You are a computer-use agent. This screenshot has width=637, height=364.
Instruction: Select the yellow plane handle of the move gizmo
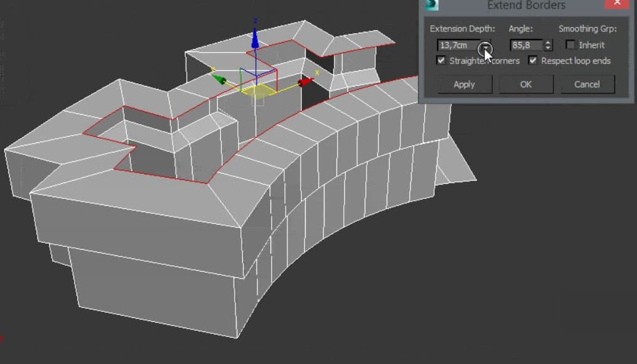(x=257, y=91)
